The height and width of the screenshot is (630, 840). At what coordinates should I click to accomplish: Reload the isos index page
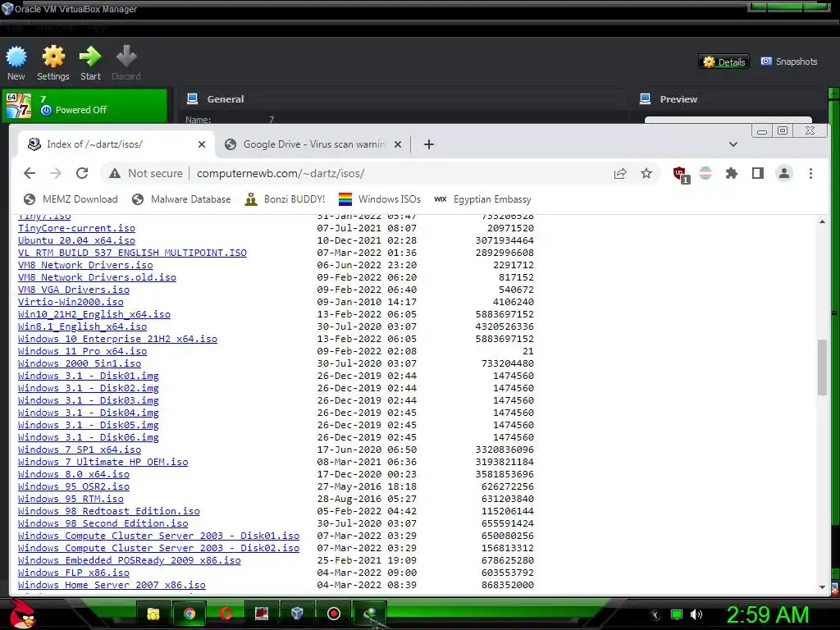[82, 173]
